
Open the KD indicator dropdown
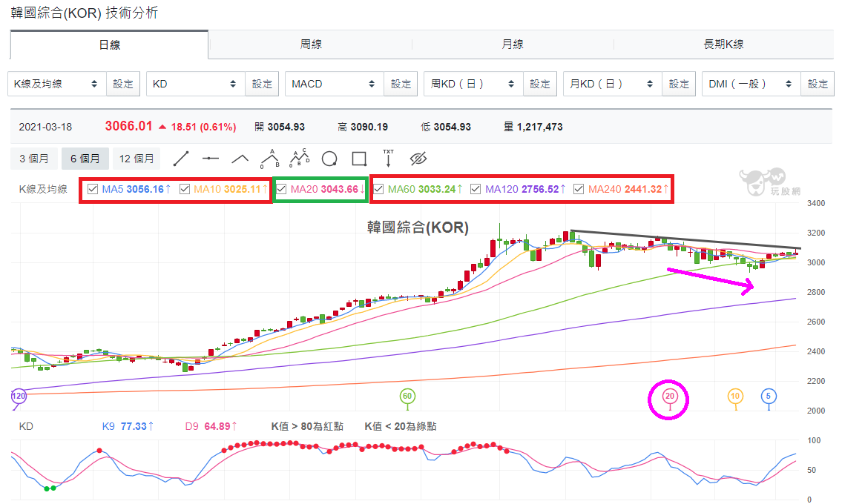point(195,84)
